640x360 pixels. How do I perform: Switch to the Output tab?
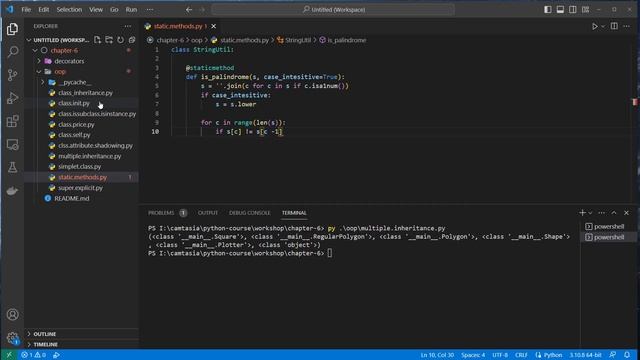[x=208, y=213]
